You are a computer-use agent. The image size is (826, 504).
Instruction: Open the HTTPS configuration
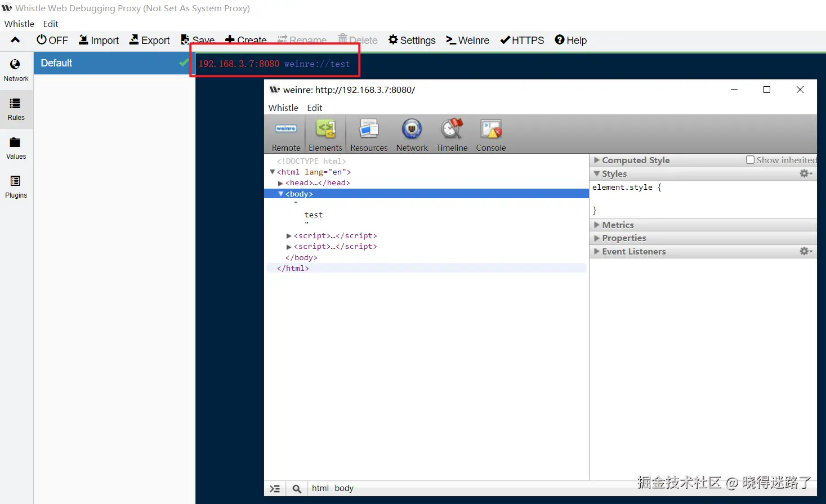(523, 40)
